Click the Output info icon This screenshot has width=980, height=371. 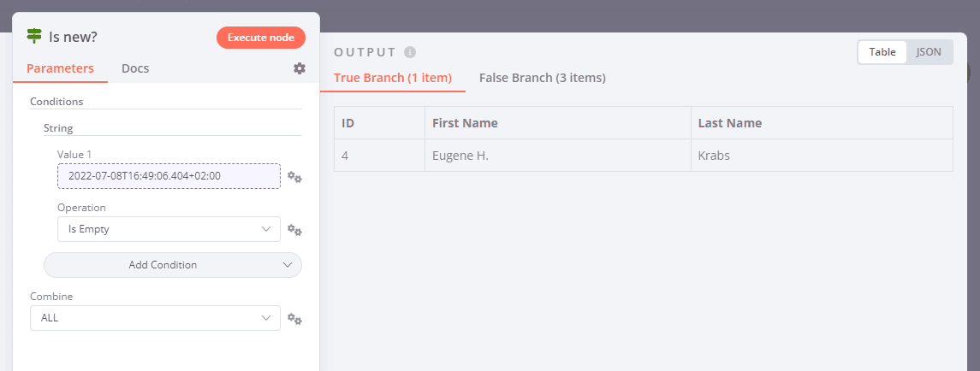pos(410,51)
